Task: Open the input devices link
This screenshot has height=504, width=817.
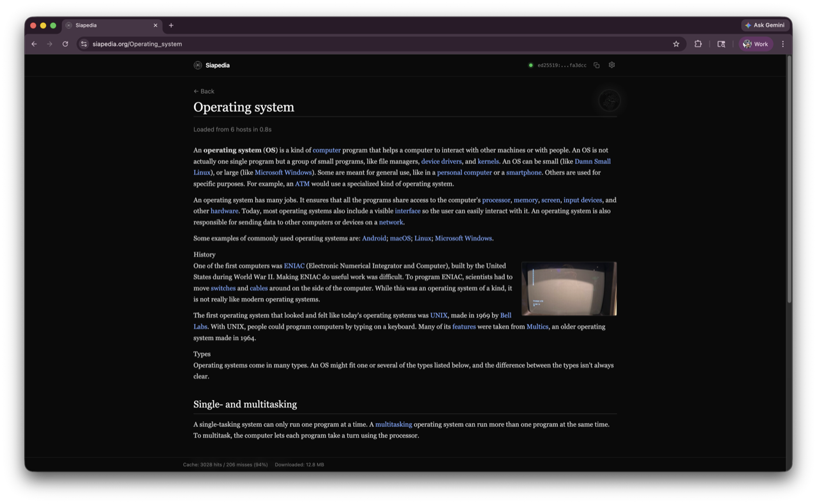Action: pos(583,200)
